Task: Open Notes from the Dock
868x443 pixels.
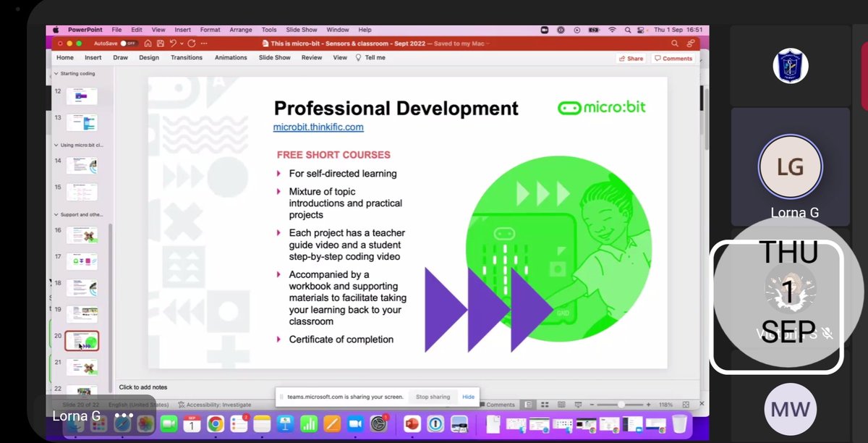Action: tap(262, 423)
